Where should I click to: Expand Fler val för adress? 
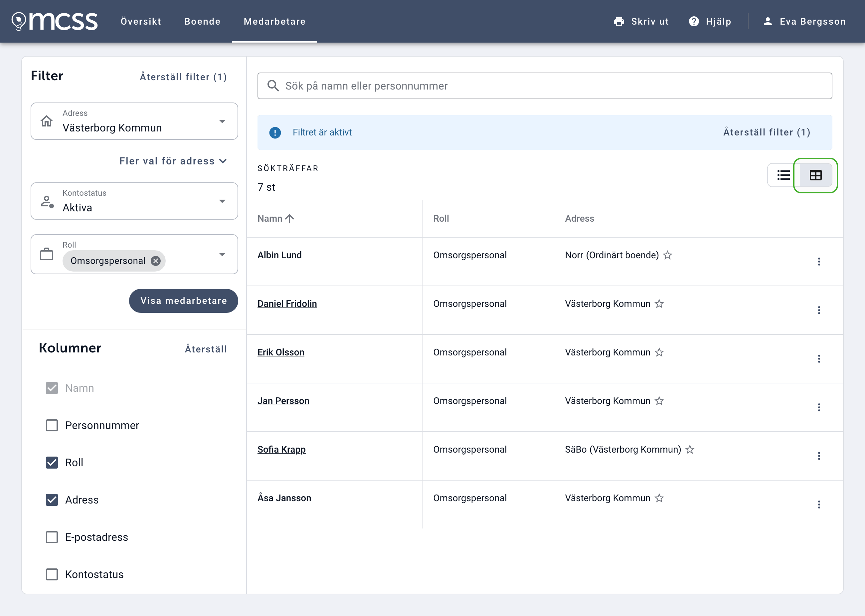pos(173,161)
